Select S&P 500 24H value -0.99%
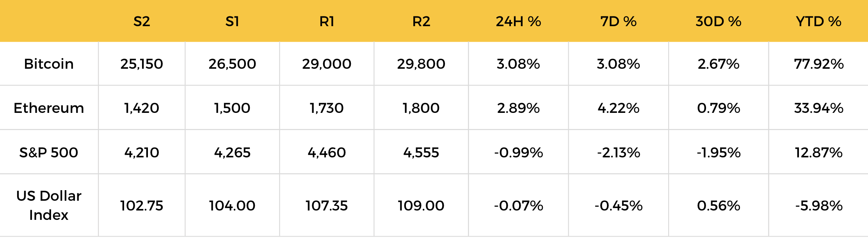 coord(518,152)
